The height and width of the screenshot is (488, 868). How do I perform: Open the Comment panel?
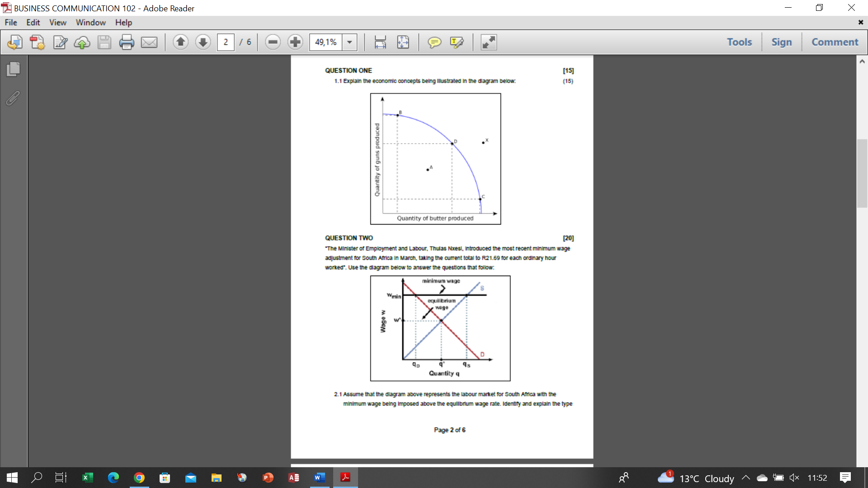[835, 42]
